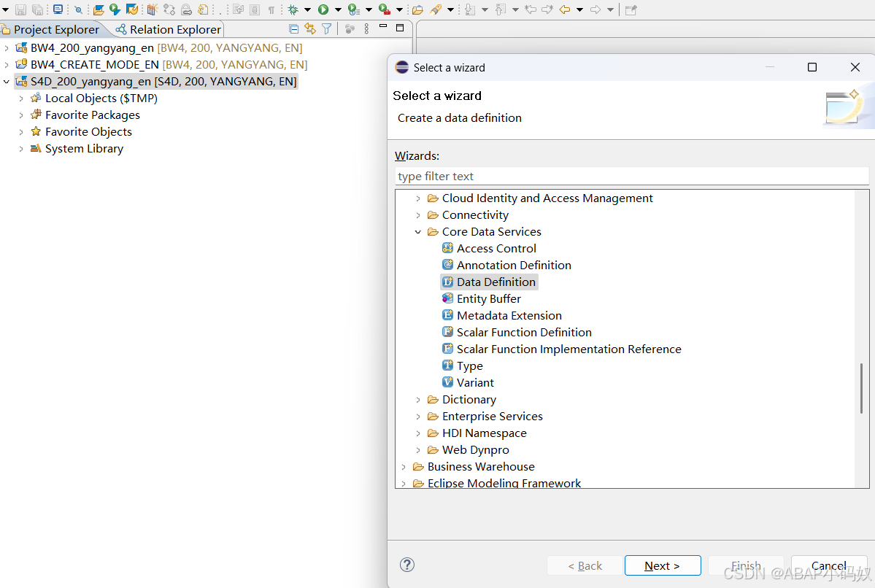The height and width of the screenshot is (588, 875).
Task: Click the Save icon in the toolbar
Action: coord(20,9)
